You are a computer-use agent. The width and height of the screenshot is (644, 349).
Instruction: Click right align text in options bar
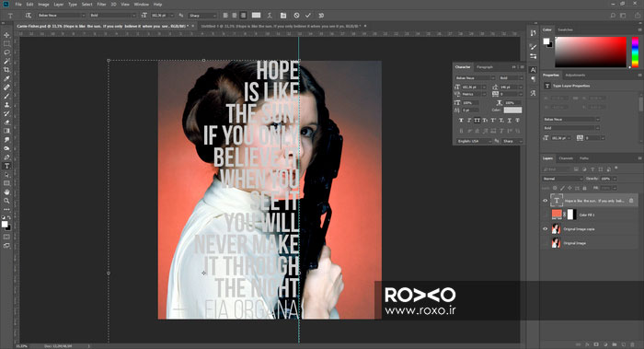244,16
